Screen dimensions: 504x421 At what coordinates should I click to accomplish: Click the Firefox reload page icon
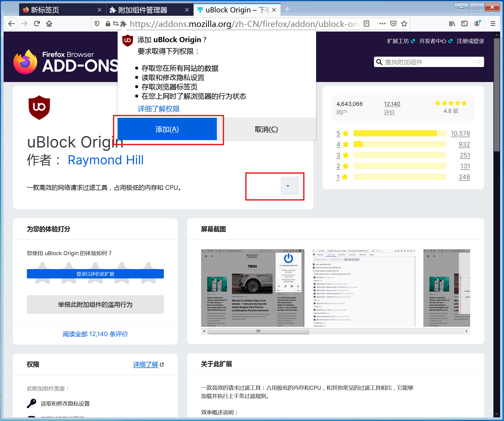[37, 24]
